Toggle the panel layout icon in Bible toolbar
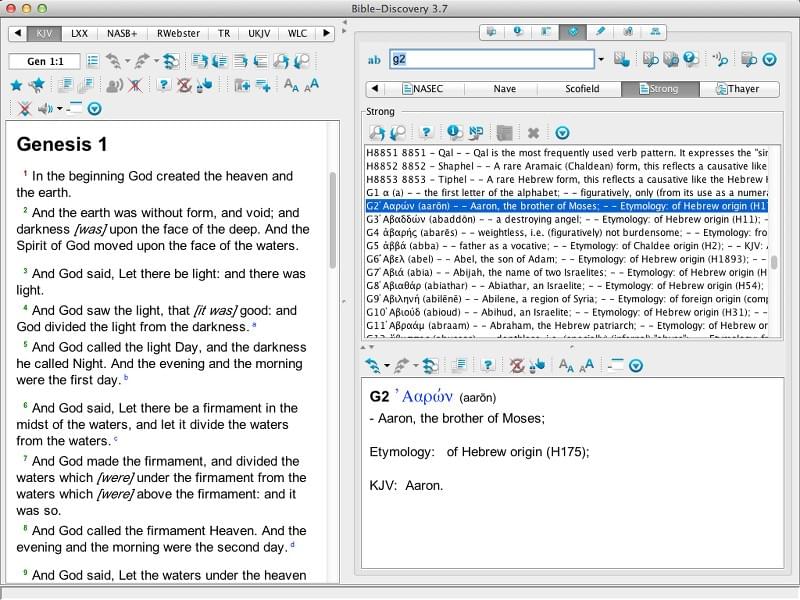Image resolution: width=800 pixels, height=600 pixels. [74, 109]
